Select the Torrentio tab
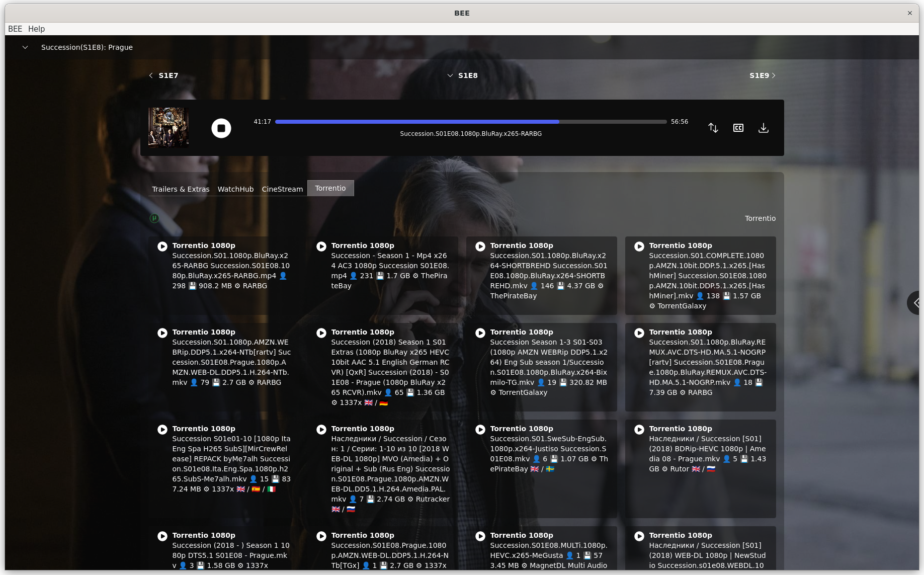 [x=330, y=188]
